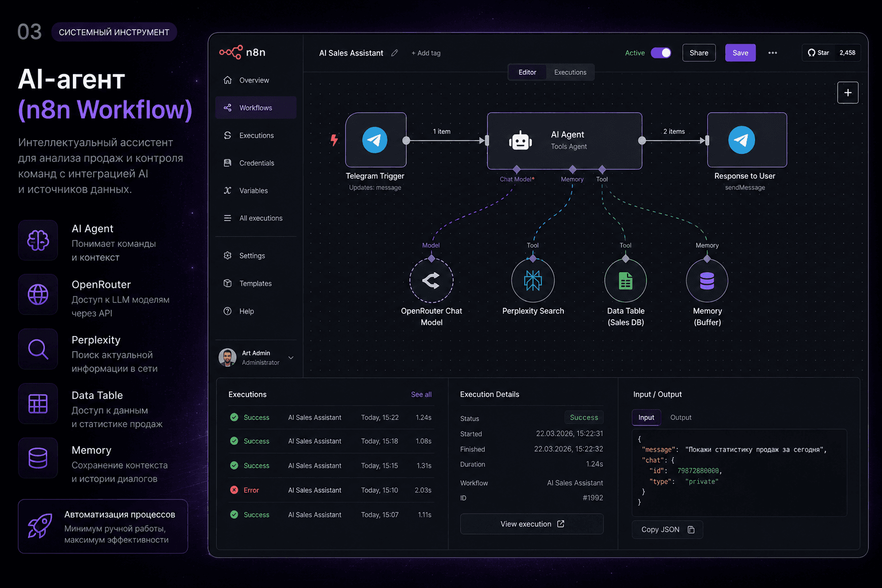
Task: Click the Error status text
Action: click(x=251, y=490)
